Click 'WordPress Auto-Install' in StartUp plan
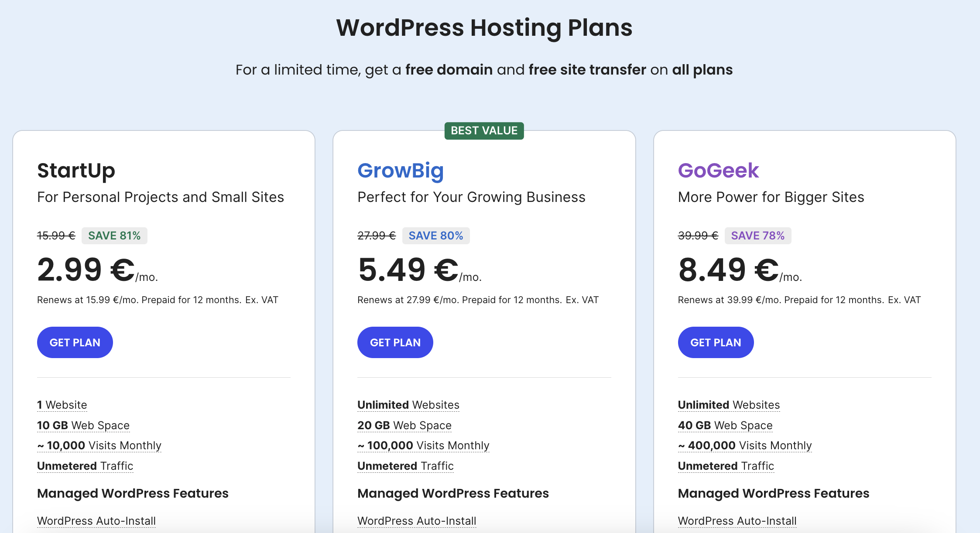The height and width of the screenshot is (533, 980). (96, 521)
